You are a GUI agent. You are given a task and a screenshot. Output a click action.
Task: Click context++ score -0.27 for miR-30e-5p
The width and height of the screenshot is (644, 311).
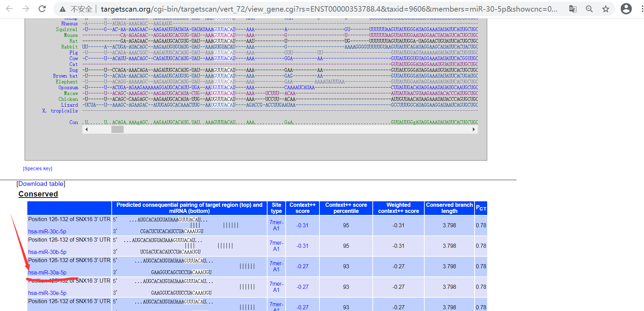coord(302,287)
